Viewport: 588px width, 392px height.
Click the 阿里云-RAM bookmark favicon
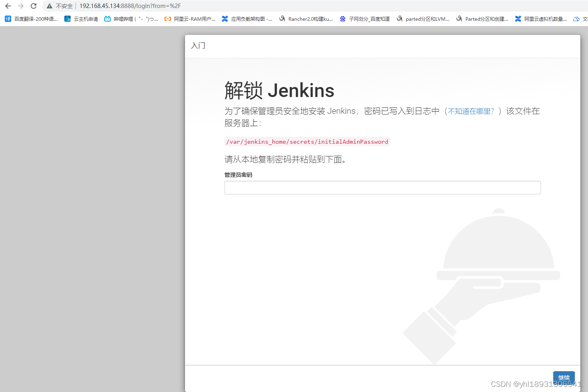168,19
